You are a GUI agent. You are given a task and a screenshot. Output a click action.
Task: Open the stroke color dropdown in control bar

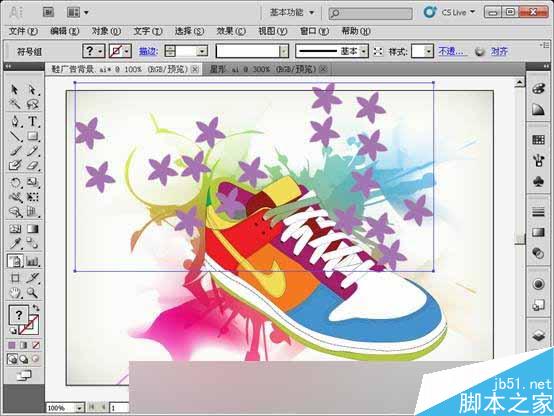(127, 52)
